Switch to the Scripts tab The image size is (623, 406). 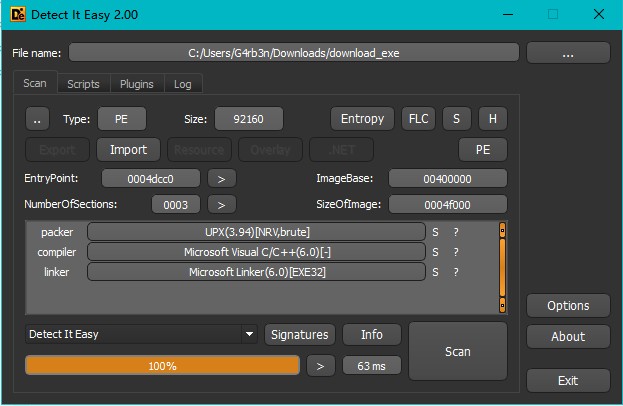(x=83, y=84)
